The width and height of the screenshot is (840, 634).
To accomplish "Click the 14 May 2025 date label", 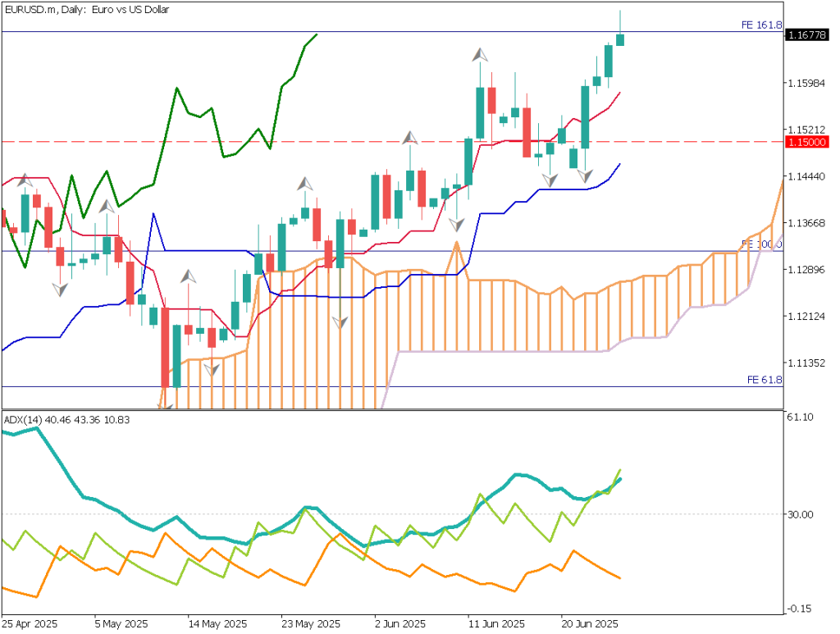I will click(x=217, y=624).
